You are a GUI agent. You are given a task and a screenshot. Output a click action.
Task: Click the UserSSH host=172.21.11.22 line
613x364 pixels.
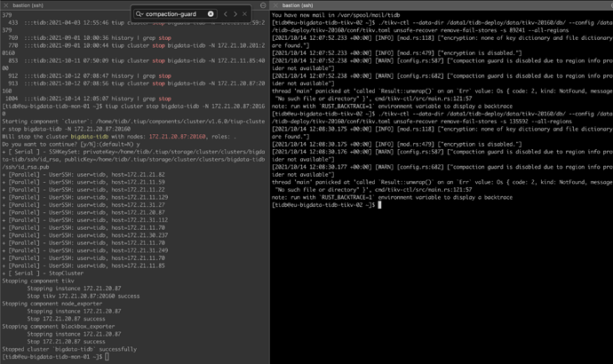(84, 190)
